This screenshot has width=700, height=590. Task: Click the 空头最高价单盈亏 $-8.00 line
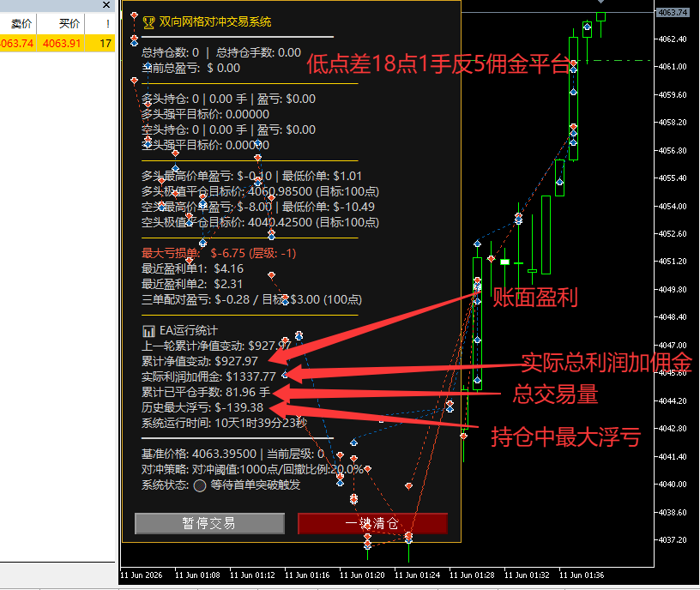258,207
